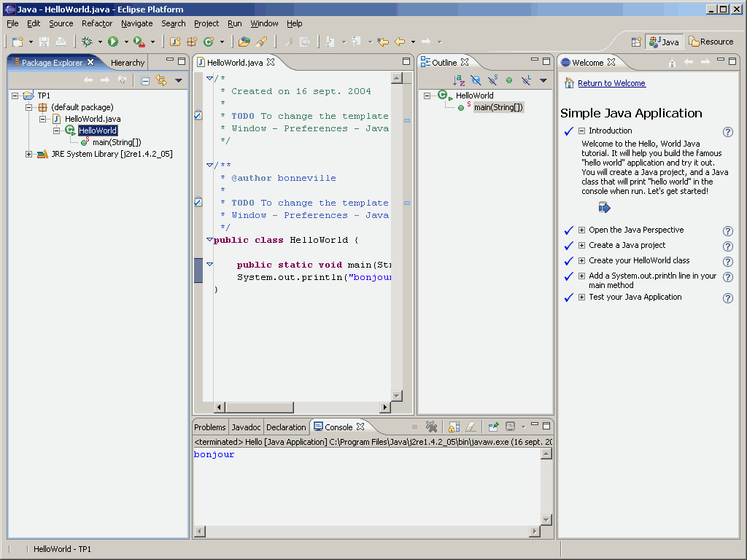Run the program with the green Run button

113,42
